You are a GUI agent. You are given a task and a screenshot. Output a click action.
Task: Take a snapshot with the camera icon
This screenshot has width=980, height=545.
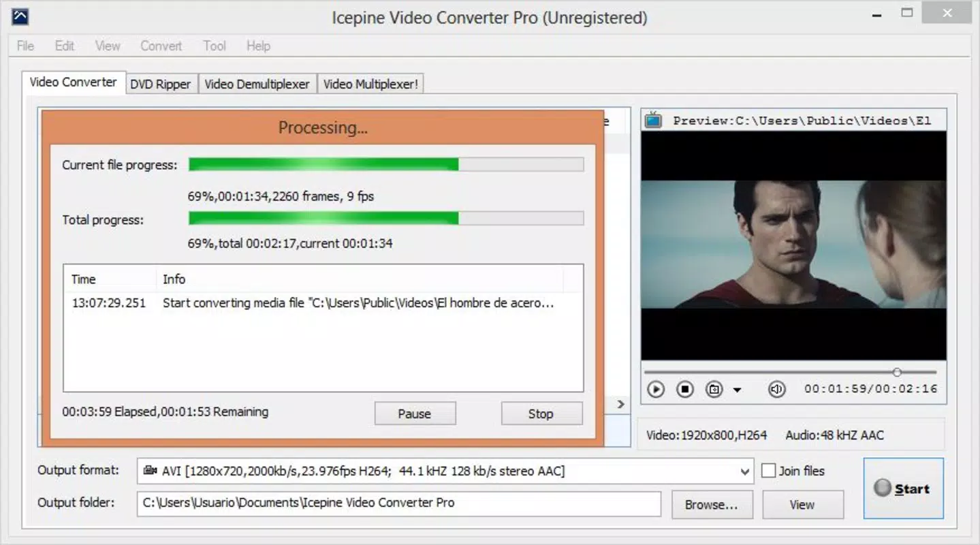(714, 389)
